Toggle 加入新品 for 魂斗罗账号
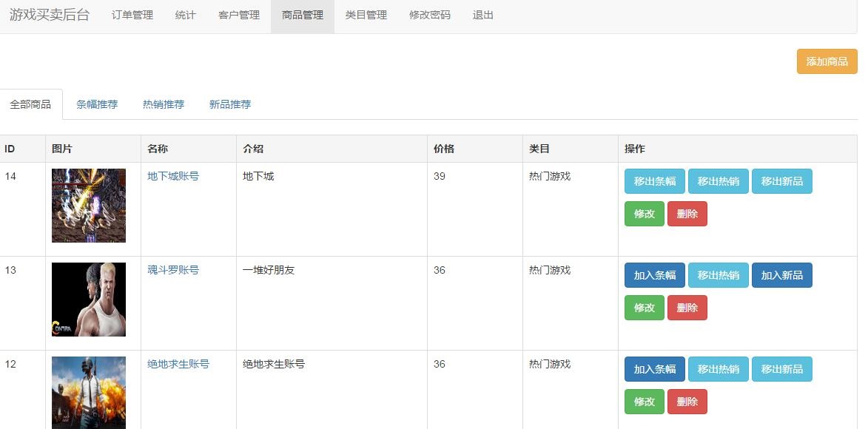Image resolution: width=868 pixels, height=429 pixels. [x=782, y=275]
